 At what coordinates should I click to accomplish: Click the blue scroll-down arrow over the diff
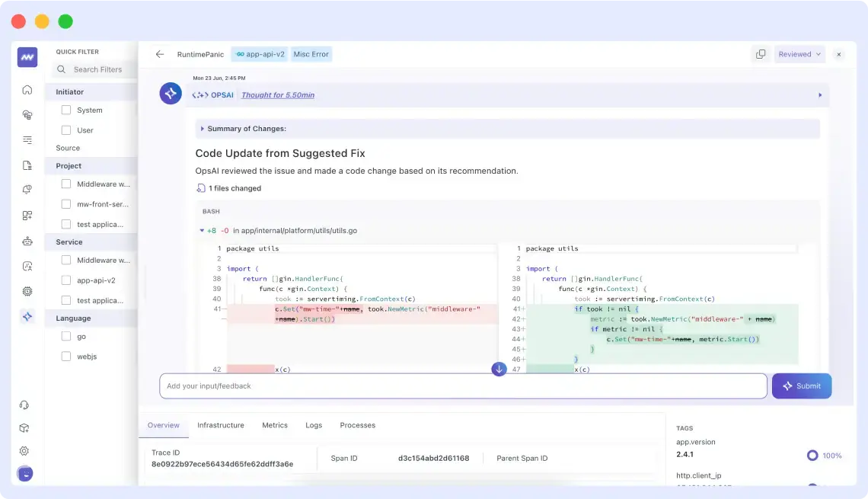pyautogui.click(x=499, y=369)
